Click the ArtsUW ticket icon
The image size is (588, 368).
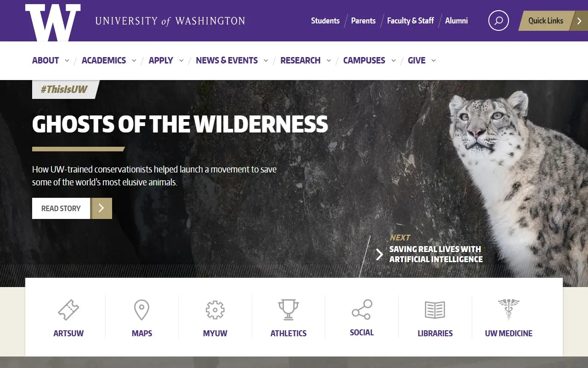(68, 310)
